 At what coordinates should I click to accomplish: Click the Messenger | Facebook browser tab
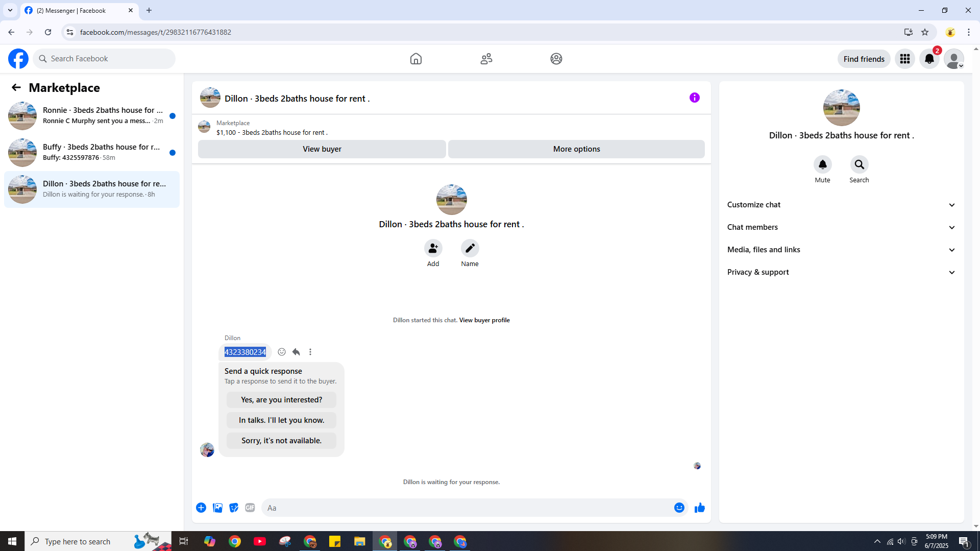click(x=79, y=10)
